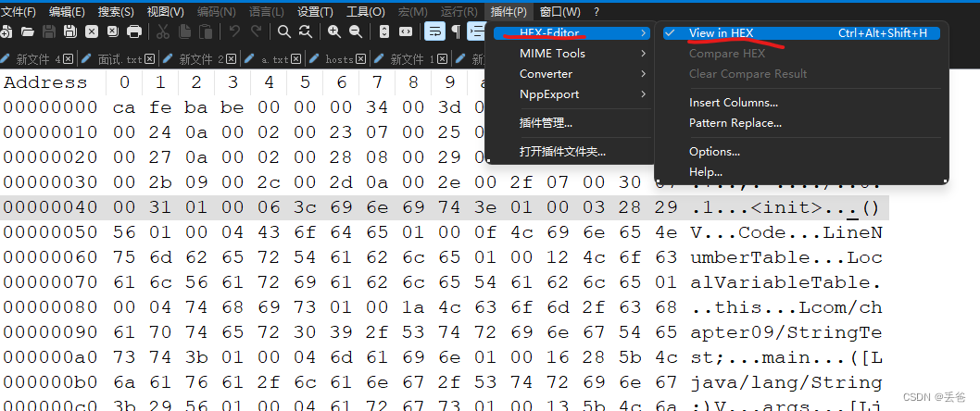This screenshot has width=980, height=411.
Task: Expand the NppExport submenu
Action: tap(572, 94)
